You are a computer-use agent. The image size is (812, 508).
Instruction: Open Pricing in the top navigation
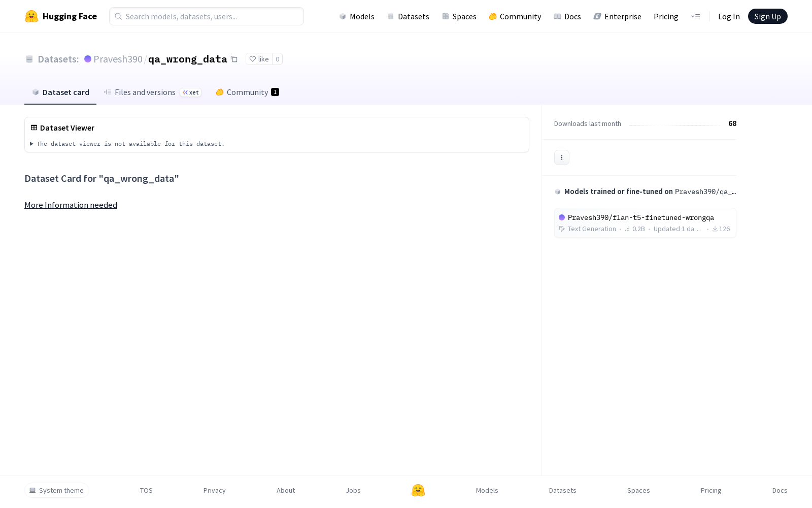(666, 16)
